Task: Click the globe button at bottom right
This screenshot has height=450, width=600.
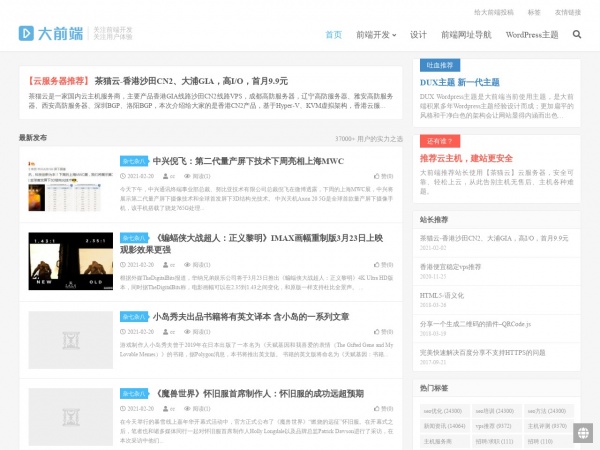Action: click(583, 433)
